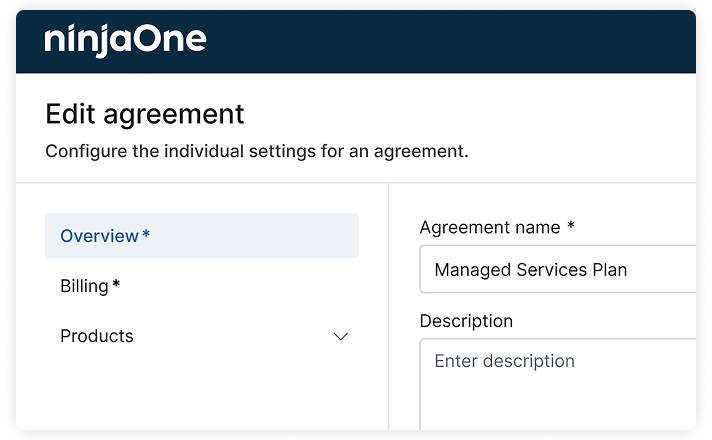Click the dark navy header bar
Screen dimensions: 712x440
450,40
